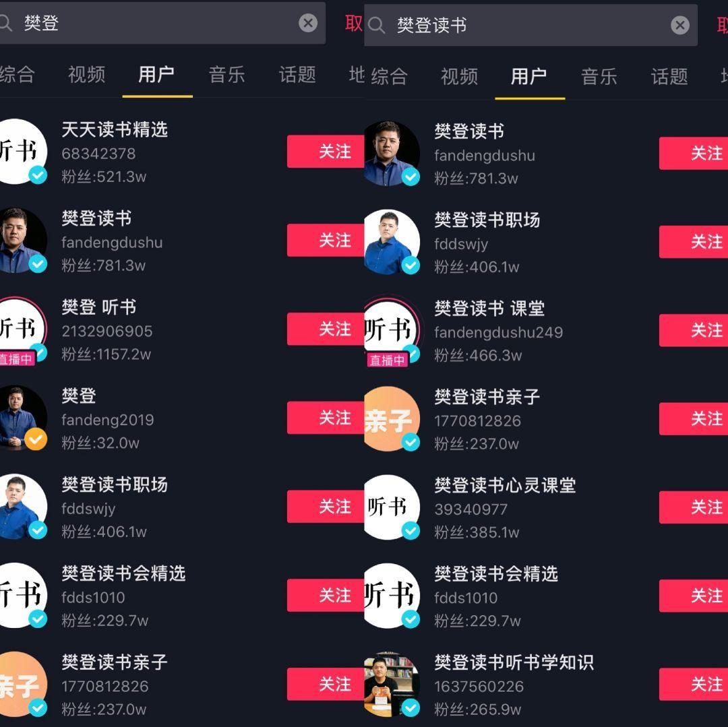Tap the magnifier icon beside 樊登读书

[376, 26]
